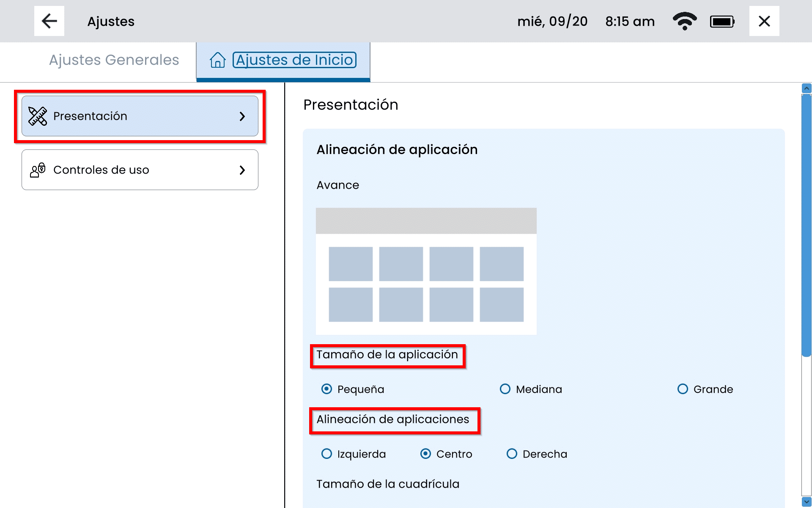This screenshot has height=508, width=812.
Task: Click the scroll-down arrow on the scrollbar
Action: tap(807, 502)
